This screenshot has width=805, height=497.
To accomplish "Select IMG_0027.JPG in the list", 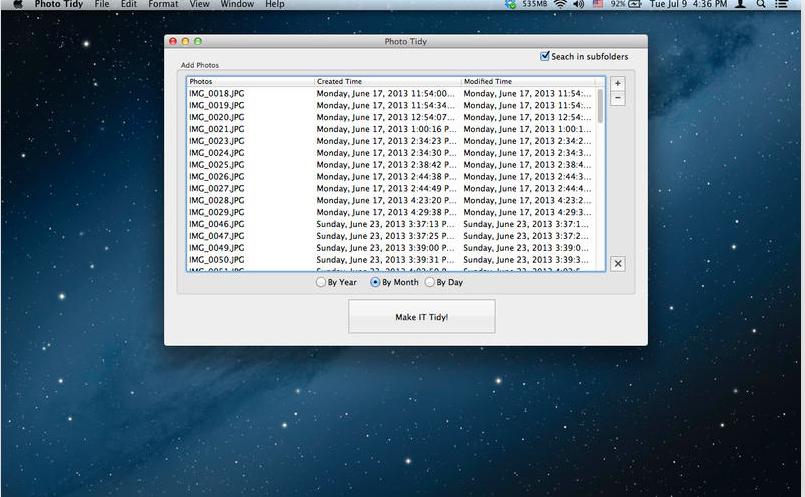I will (x=217, y=188).
